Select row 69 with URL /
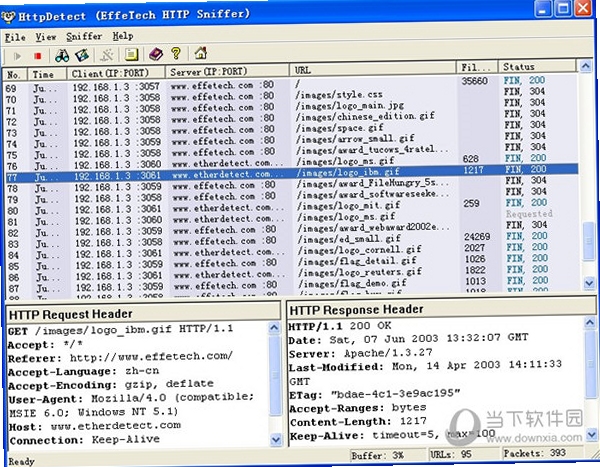This screenshot has height=467, width=600. click(291, 84)
